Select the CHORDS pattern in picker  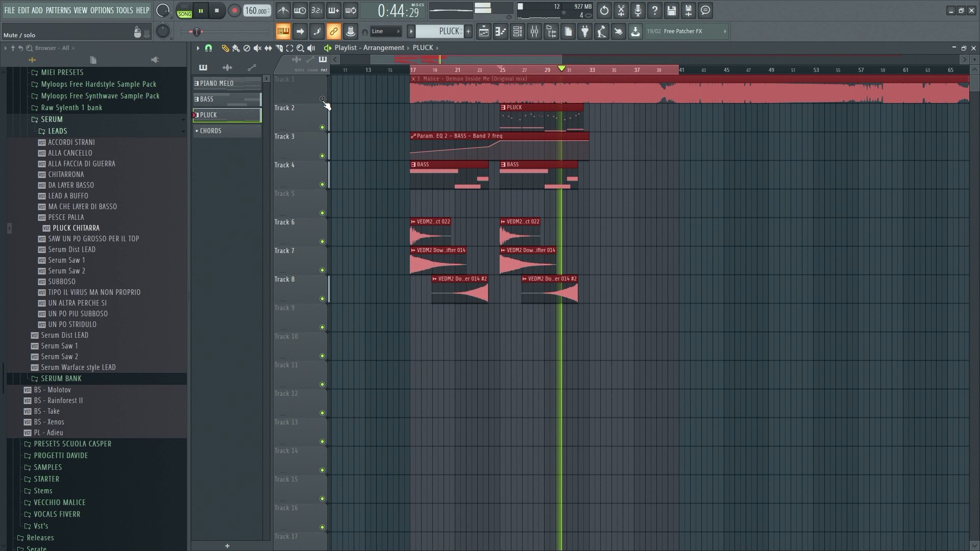pos(227,131)
